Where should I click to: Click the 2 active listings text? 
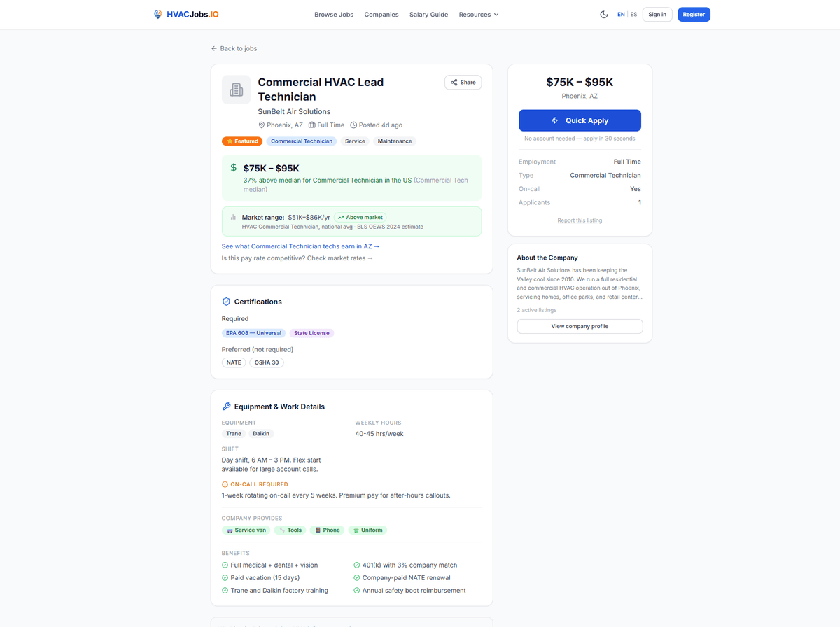click(x=537, y=310)
